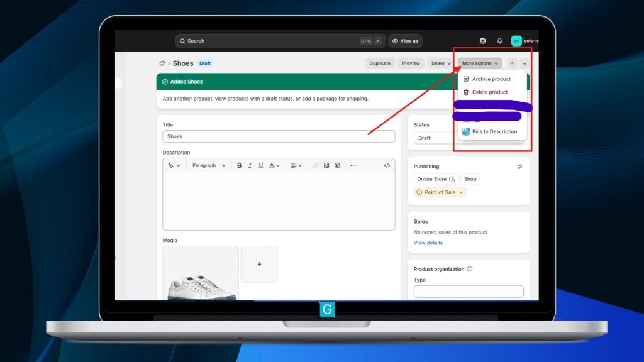Expand the Paragraph style dropdown
The width and height of the screenshot is (644, 362).
point(208,165)
